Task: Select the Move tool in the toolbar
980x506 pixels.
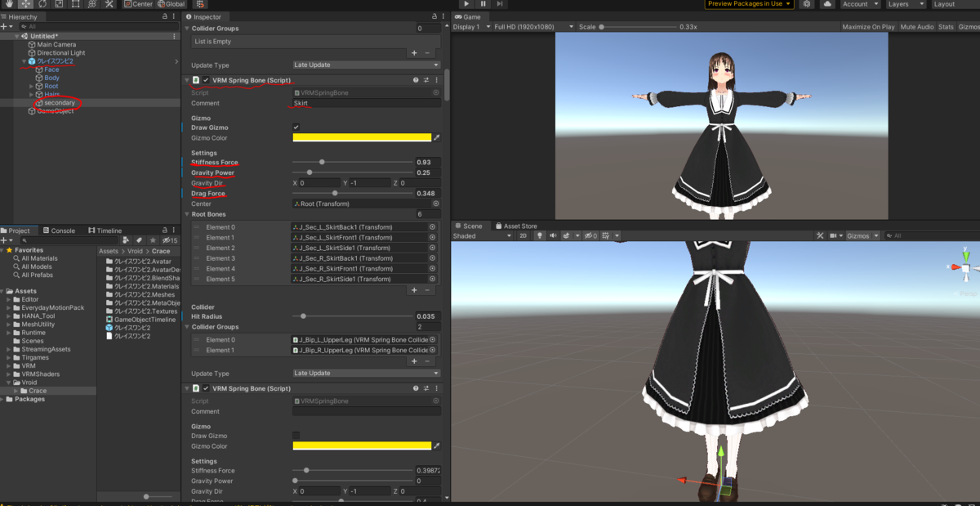Action: point(26,4)
